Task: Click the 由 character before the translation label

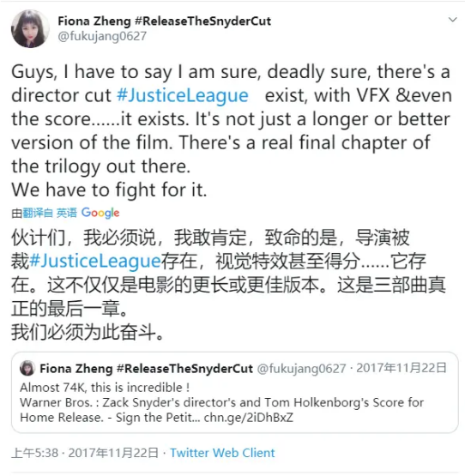Action: pos(16,214)
